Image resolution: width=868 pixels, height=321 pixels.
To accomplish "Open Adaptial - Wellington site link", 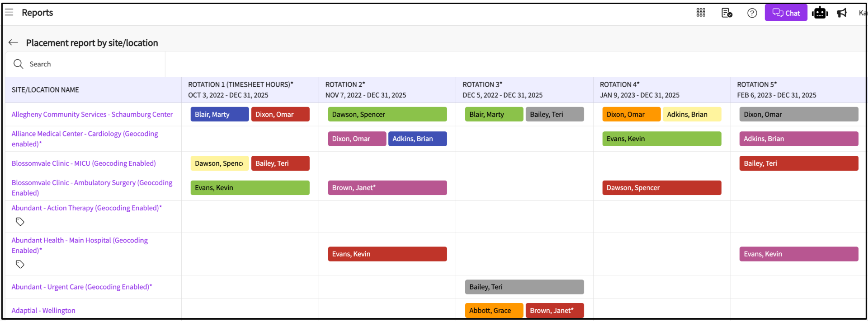I will click(43, 311).
